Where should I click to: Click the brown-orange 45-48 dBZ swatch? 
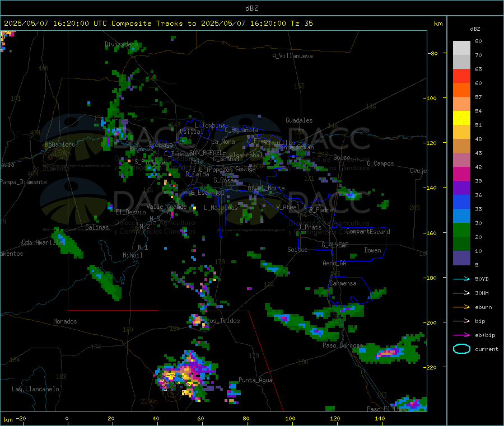point(461,146)
